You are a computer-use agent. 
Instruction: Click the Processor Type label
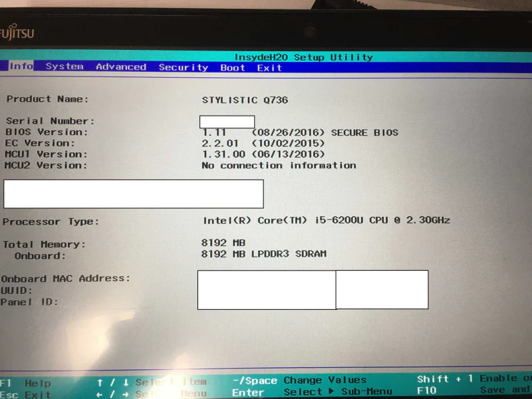pos(51,221)
